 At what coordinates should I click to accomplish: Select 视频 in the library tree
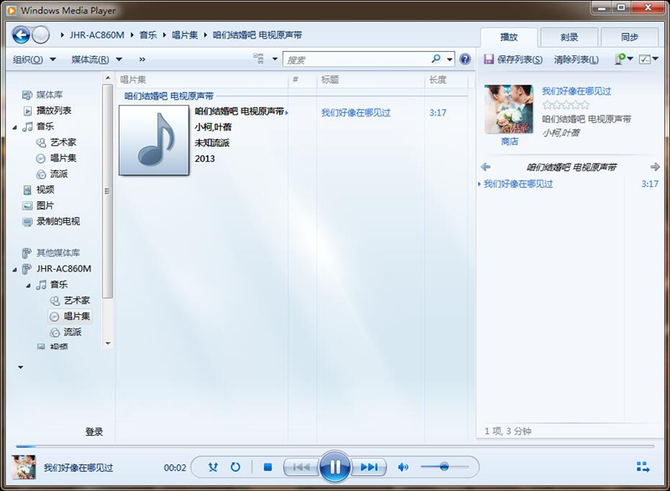pos(45,190)
